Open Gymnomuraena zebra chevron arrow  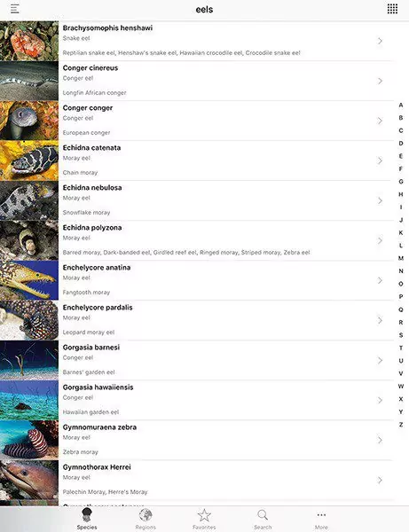point(380,440)
